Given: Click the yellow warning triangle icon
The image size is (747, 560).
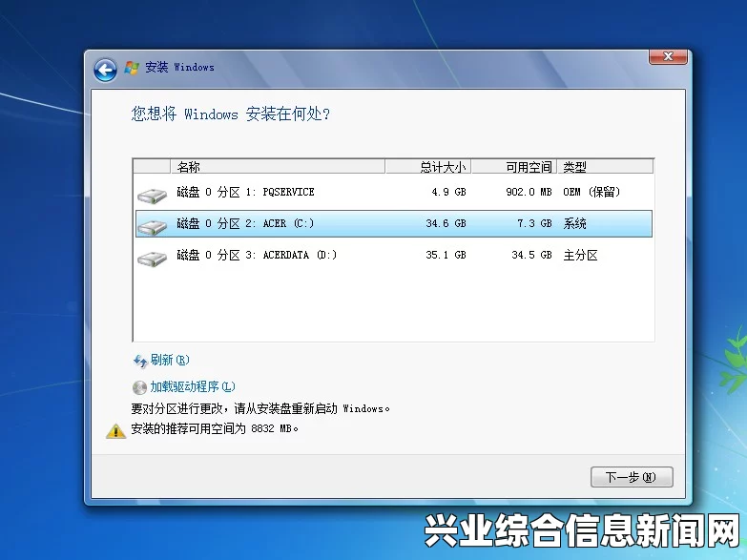Looking at the screenshot, I should click(x=115, y=431).
